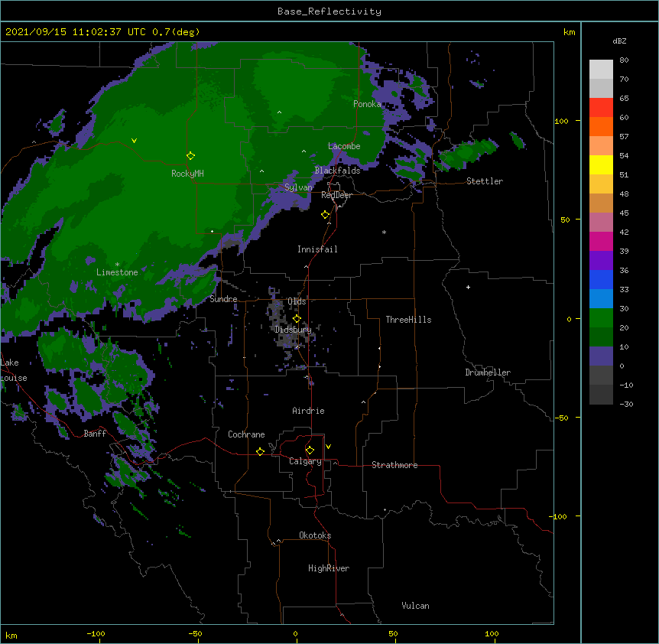Click the yellow V marker east of Calgary
This screenshot has width=659, height=644.
point(328,447)
